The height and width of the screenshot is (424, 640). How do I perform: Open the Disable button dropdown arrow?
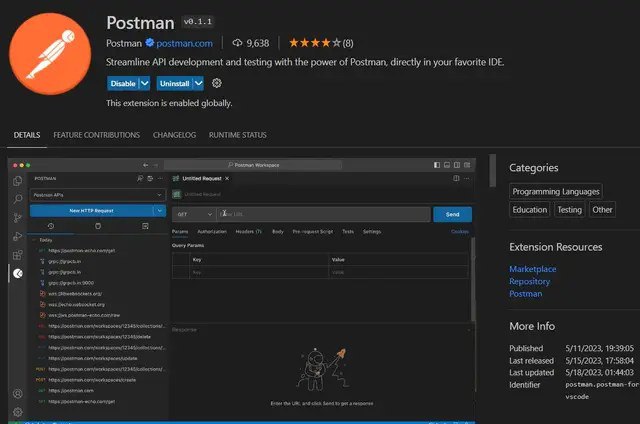[x=144, y=83]
